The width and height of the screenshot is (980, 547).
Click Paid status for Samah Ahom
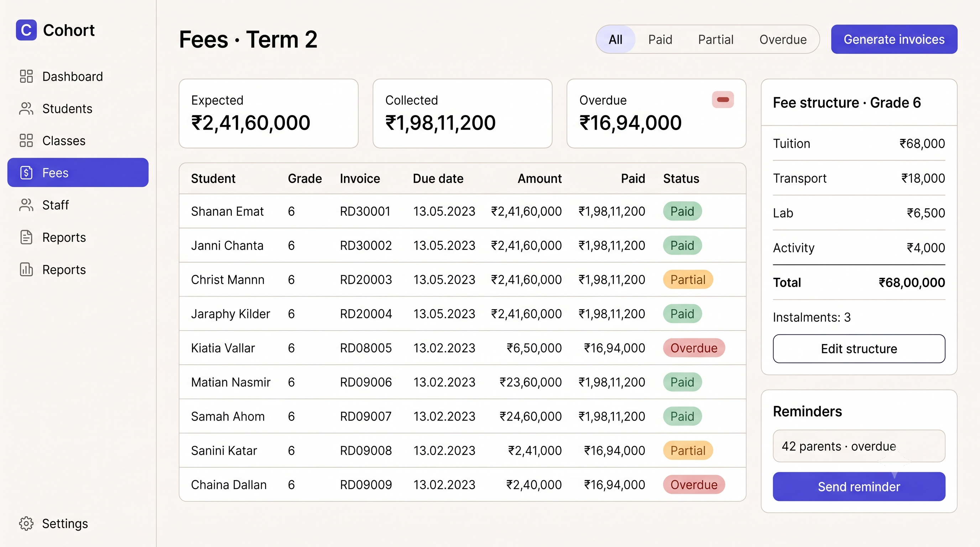pos(682,416)
